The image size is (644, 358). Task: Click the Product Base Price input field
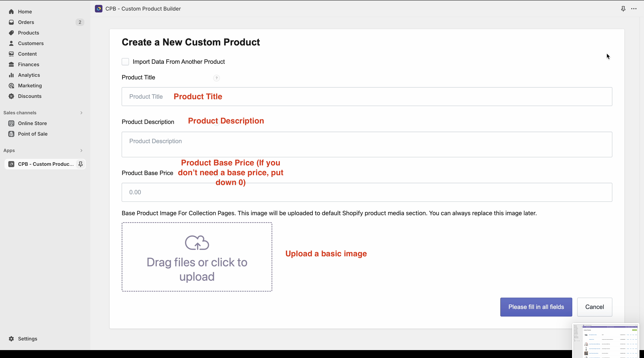tap(367, 192)
